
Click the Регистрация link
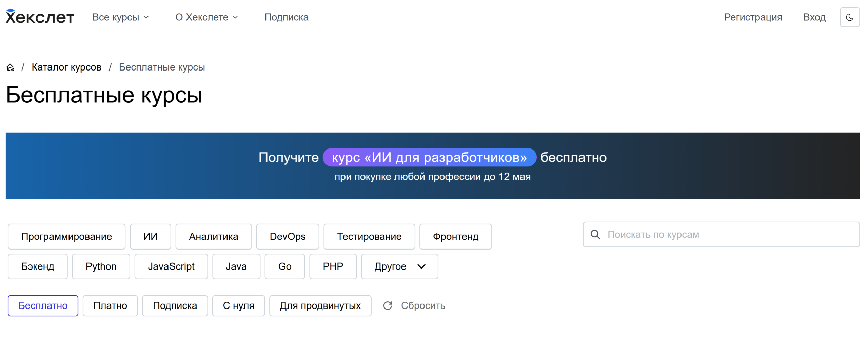coord(753,17)
